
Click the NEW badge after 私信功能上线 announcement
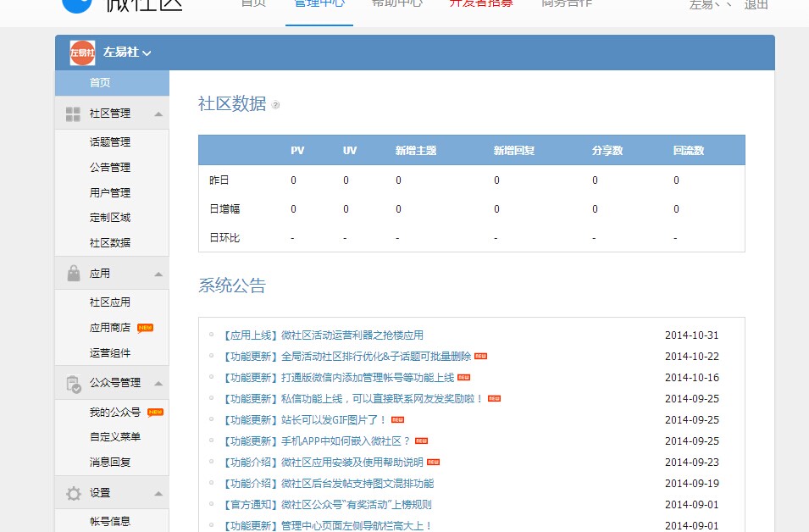click(494, 398)
